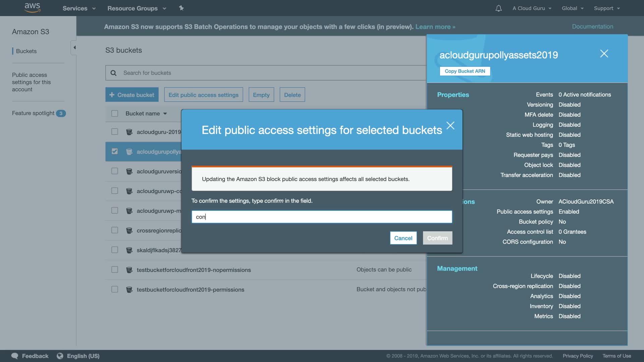Click the pin shortcut icon in top bar
Image resolution: width=644 pixels, height=362 pixels.
181,8
